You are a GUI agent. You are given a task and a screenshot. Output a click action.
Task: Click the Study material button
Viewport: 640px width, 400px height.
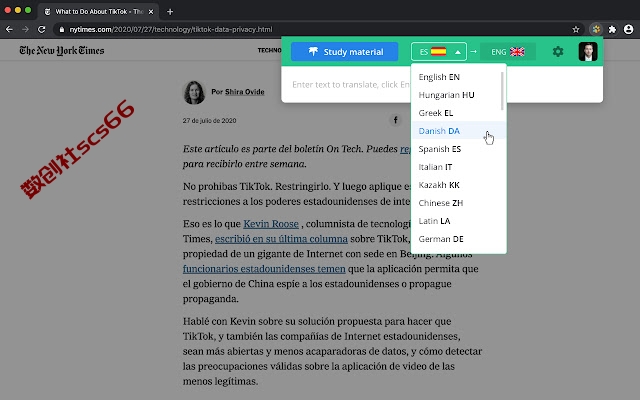[344, 52]
